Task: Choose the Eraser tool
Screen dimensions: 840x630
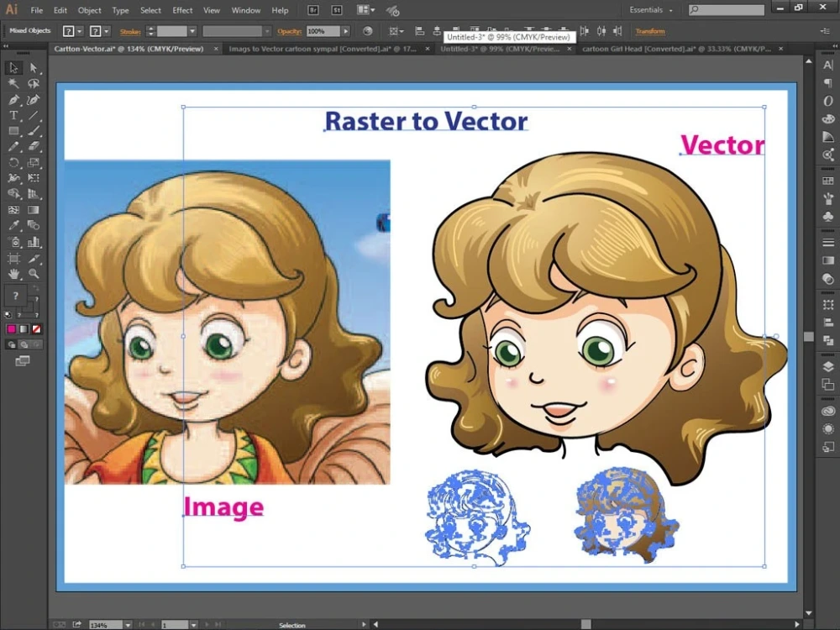Action: 34,146
